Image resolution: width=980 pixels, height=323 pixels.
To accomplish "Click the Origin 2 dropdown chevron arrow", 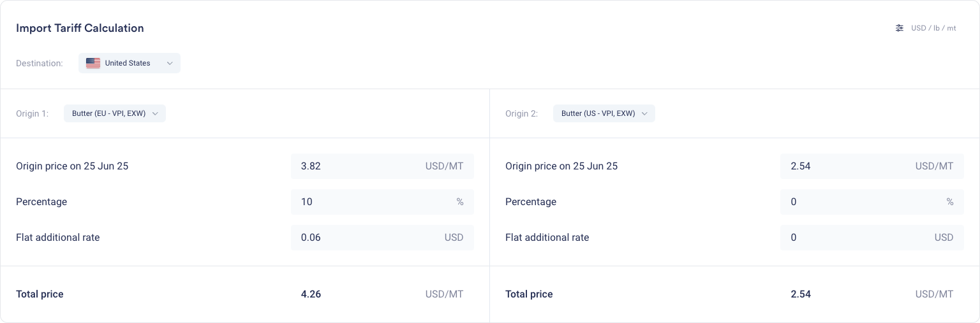I will (644, 113).
